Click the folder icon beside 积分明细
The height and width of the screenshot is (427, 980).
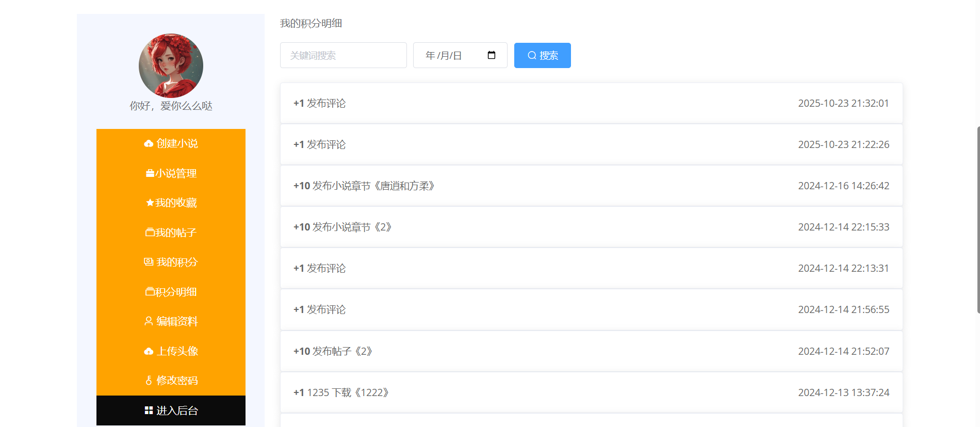[x=150, y=292]
